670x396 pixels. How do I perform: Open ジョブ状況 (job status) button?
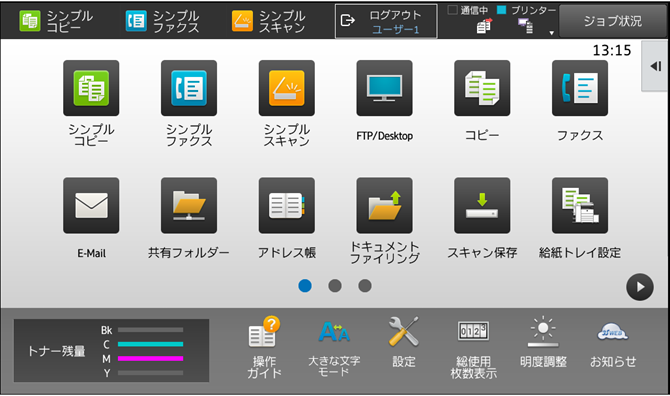613,21
